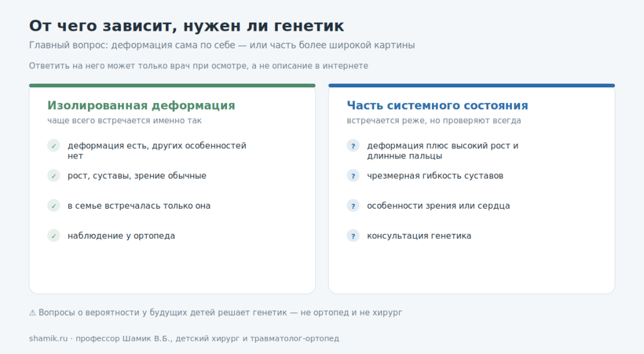Click the text 'наблюдение у ортопеда'
The width and height of the screenshot is (644, 354).
point(121,236)
